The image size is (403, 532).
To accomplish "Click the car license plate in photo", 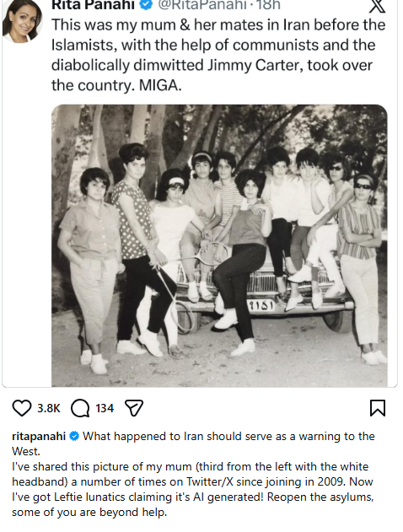I will (261, 306).
